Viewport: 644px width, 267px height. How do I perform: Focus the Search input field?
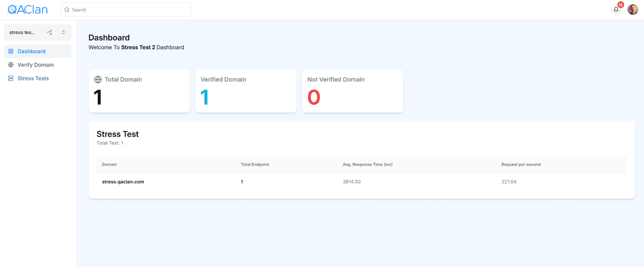coord(126,9)
